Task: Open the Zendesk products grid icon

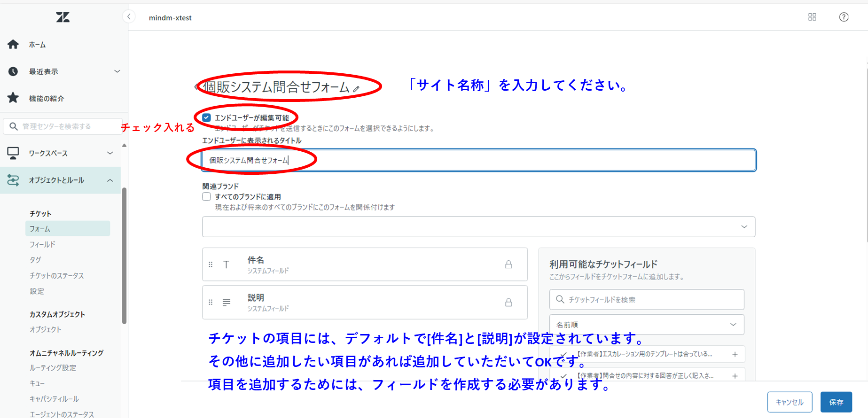Action: pyautogui.click(x=812, y=17)
